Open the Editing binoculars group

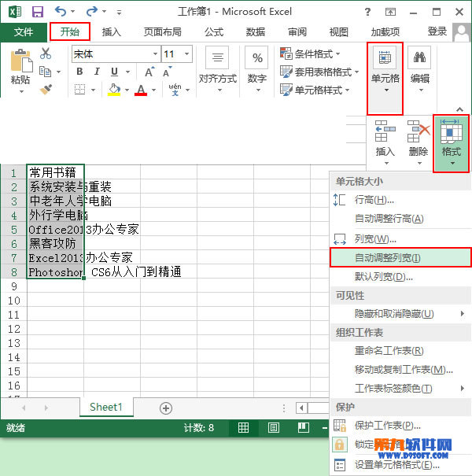click(x=420, y=69)
